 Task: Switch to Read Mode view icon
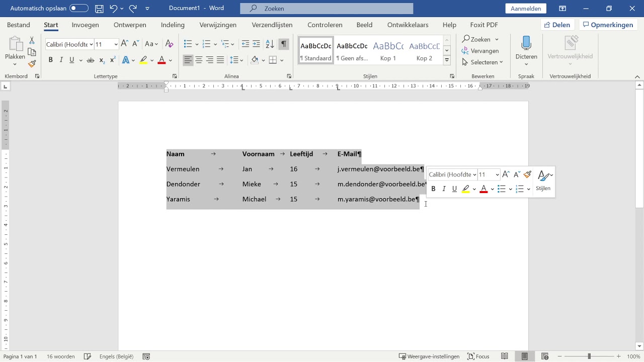(x=505, y=356)
